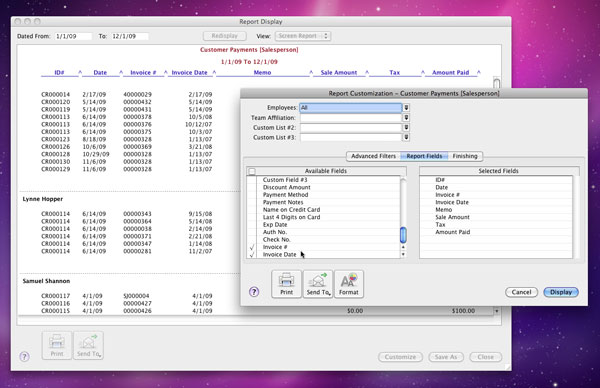Image resolution: width=600 pixels, height=388 pixels.
Task: Click the Send To envelope icon in dialog
Action: pos(318,284)
